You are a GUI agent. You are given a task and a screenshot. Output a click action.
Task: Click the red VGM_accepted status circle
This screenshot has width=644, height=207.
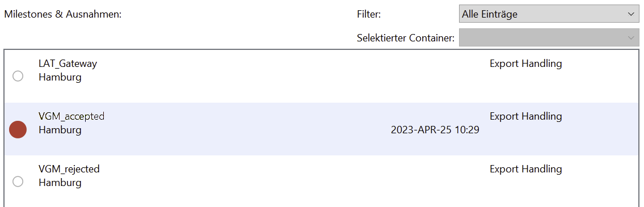pyautogui.click(x=18, y=129)
